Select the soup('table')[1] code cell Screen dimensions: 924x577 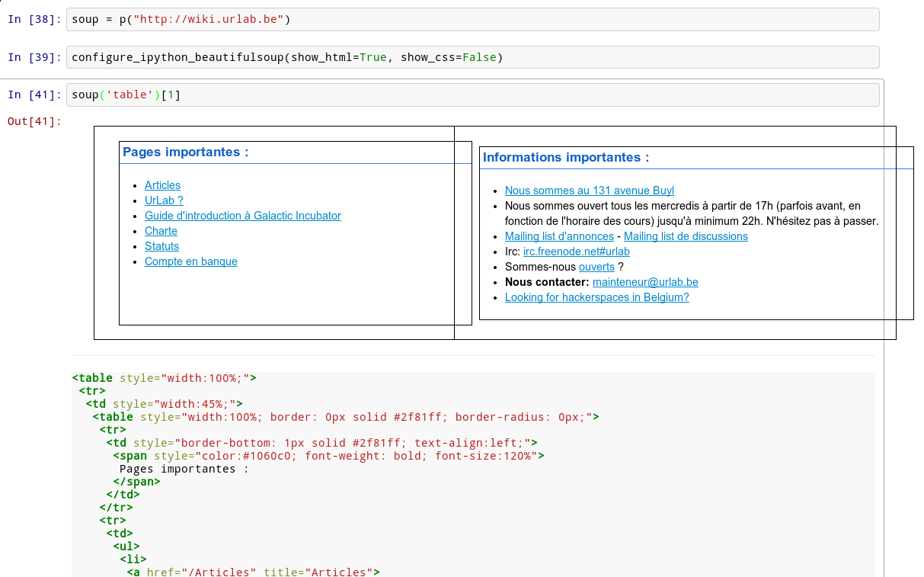pyautogui.click(x=473, y=95)
